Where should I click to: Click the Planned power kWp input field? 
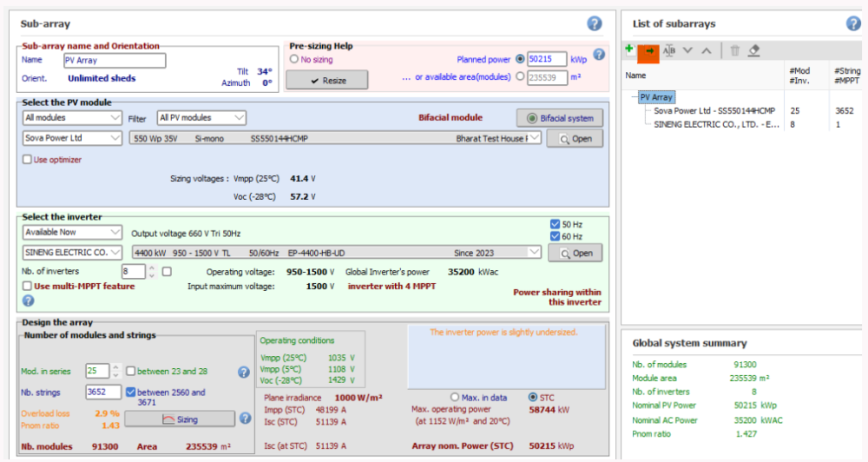pyautogui.click(x=547, y=59)
